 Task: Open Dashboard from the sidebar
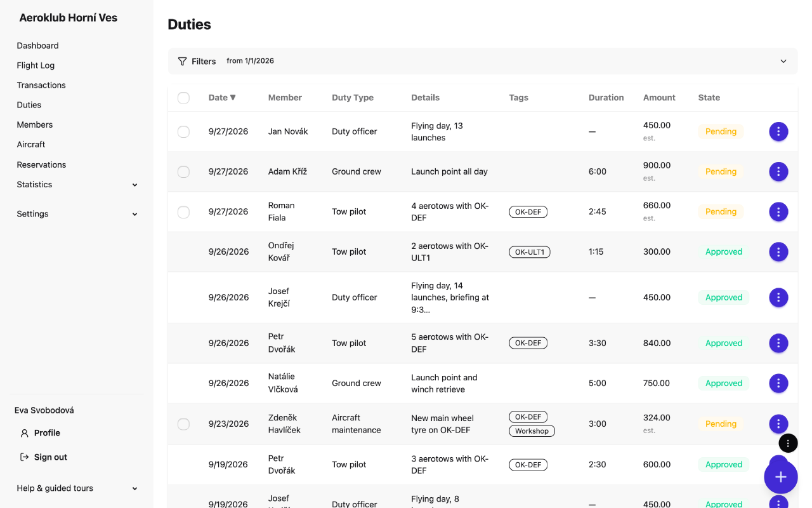[37, 46]
